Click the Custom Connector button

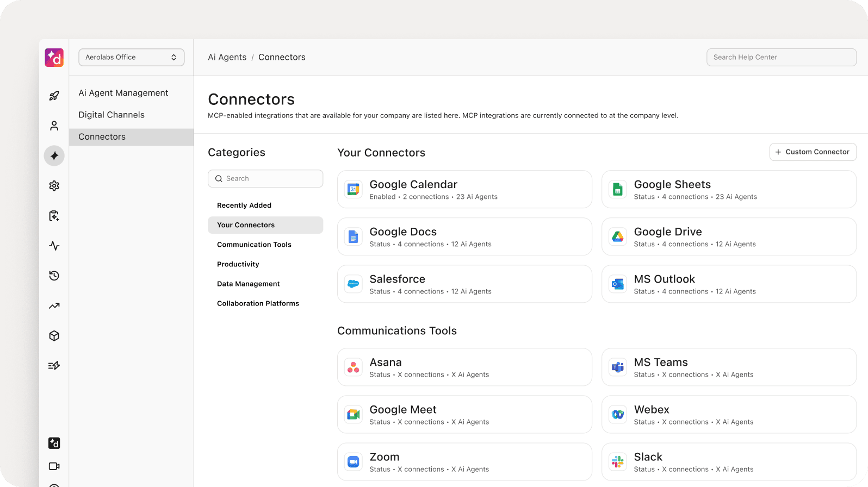pos(813,152)
